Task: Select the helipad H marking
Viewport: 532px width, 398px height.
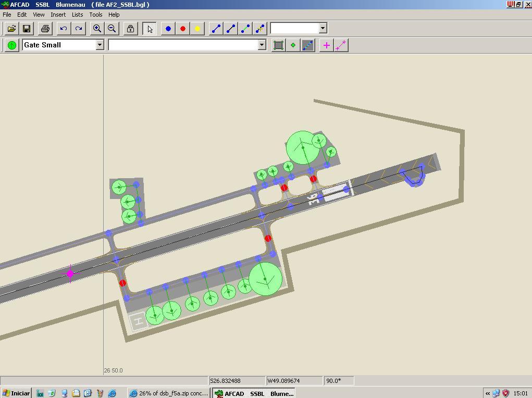Action: pyautogui.click(x=139, y=321)
